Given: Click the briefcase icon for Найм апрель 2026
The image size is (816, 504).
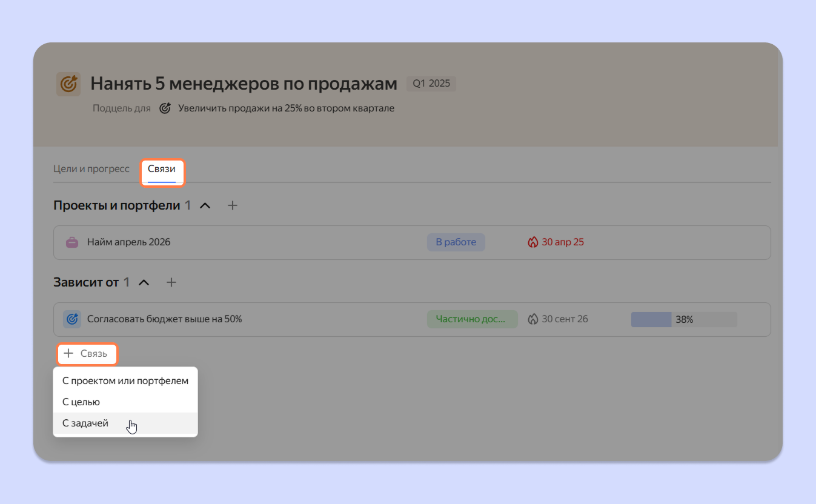Looking at the screenshot, I should 72,242.
